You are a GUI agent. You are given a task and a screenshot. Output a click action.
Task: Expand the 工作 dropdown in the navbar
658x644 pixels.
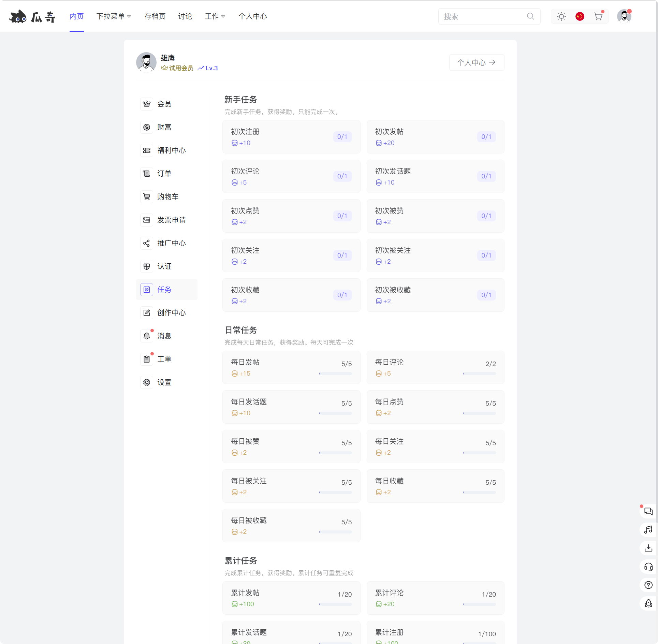point(215,16)
